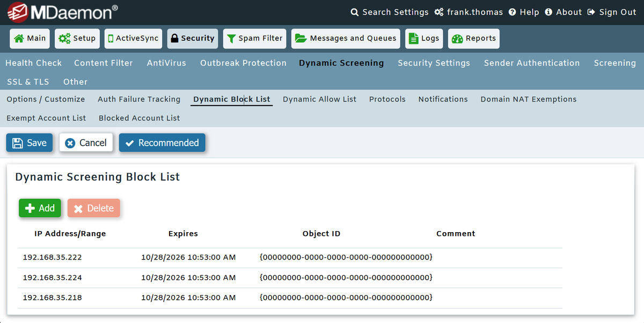Click the MDaemon envelope logo
This screenshot has width=644, height=323.
tap(18, 12)
